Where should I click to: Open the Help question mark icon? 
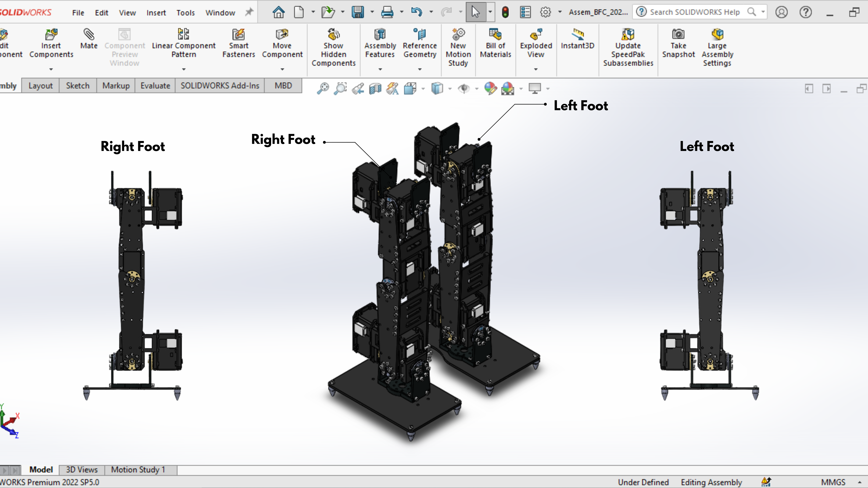[x=805, y=12]
